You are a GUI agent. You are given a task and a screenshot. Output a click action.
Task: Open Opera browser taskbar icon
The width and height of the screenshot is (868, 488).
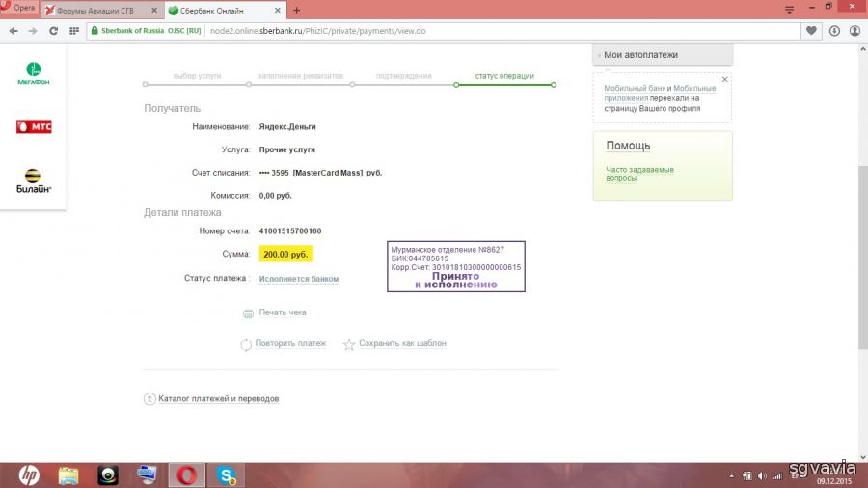click(186, 475)
